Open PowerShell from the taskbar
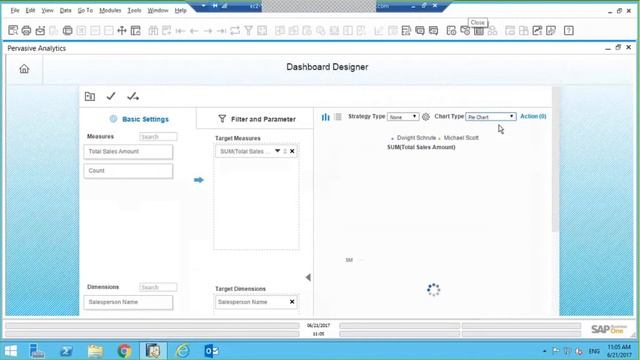The width and height of the screenshot is (640, 360). (x=66, y=351)
